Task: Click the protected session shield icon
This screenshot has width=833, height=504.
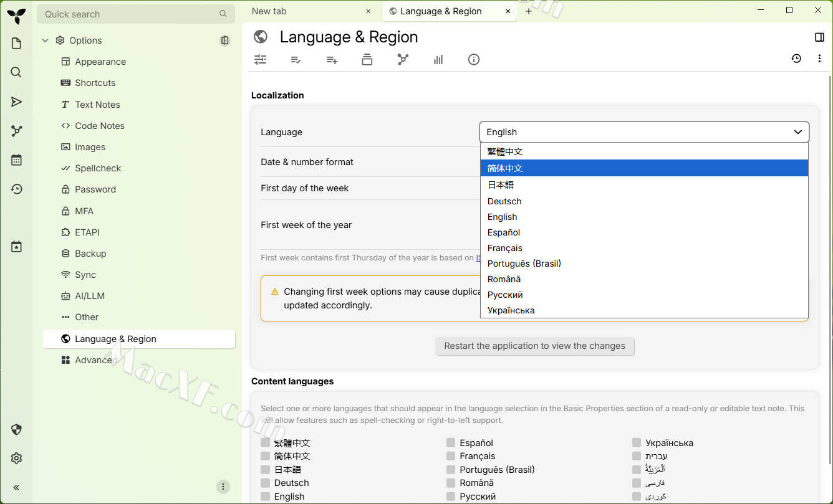Action: point(16,429)
